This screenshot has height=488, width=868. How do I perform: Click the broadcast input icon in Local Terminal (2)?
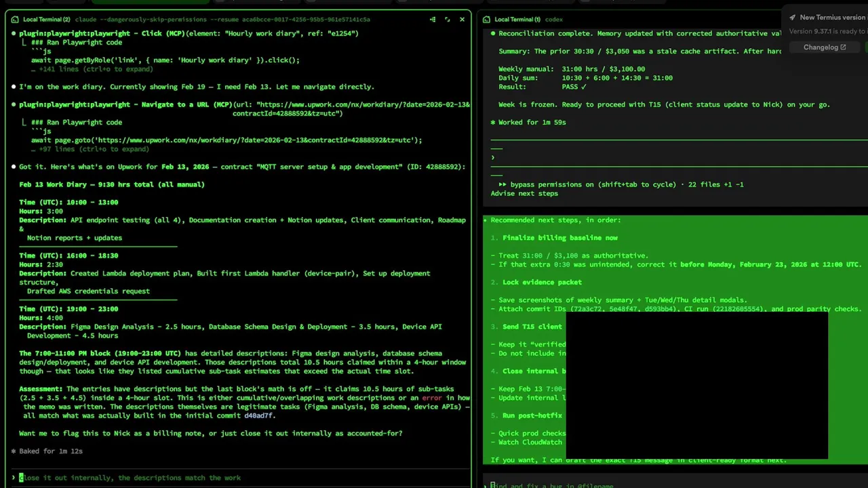point(433,19)
